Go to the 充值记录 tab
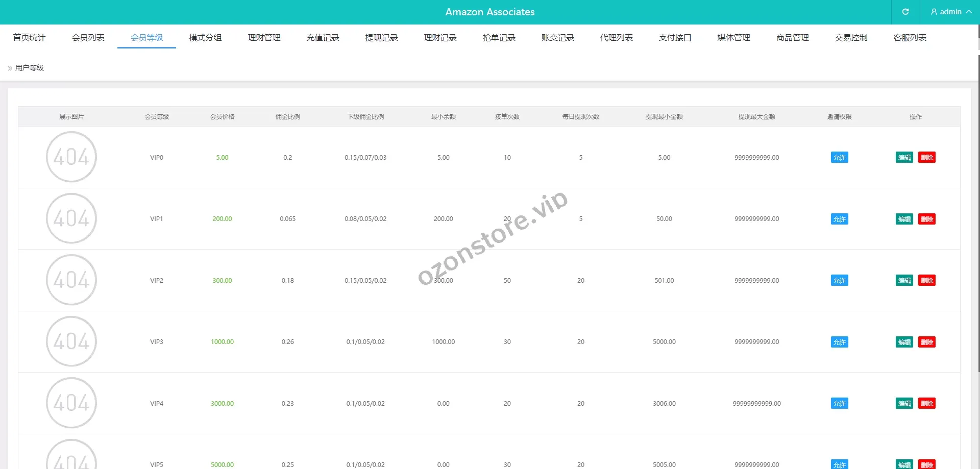The width and height of the screenshot is (980, 469). pyautogui.click(x=323, y=38)
